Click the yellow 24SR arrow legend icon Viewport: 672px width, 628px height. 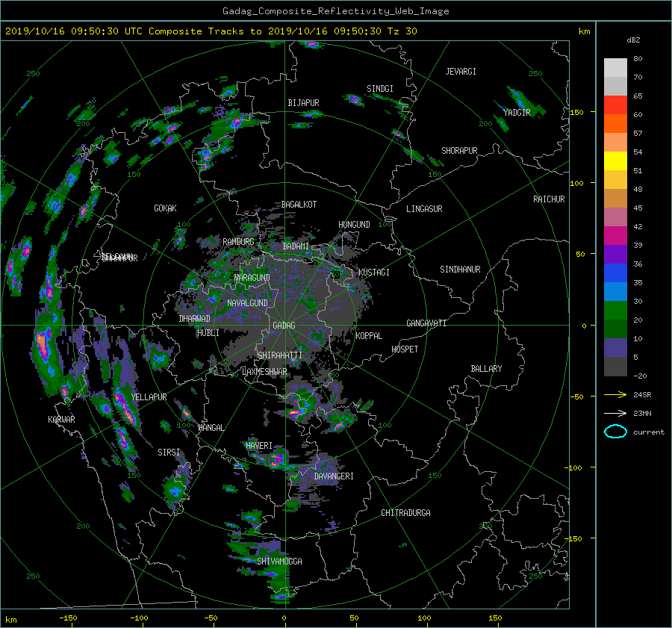point(615,394)
